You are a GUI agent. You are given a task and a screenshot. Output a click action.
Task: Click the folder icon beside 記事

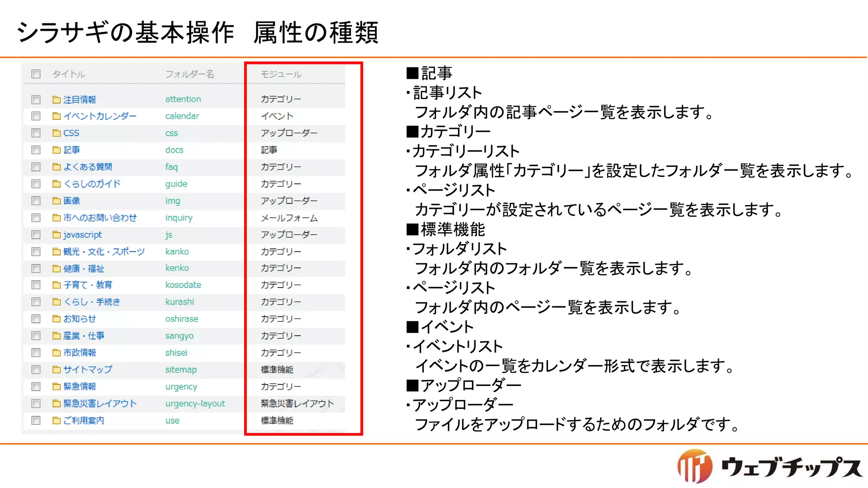coord(56,150)
